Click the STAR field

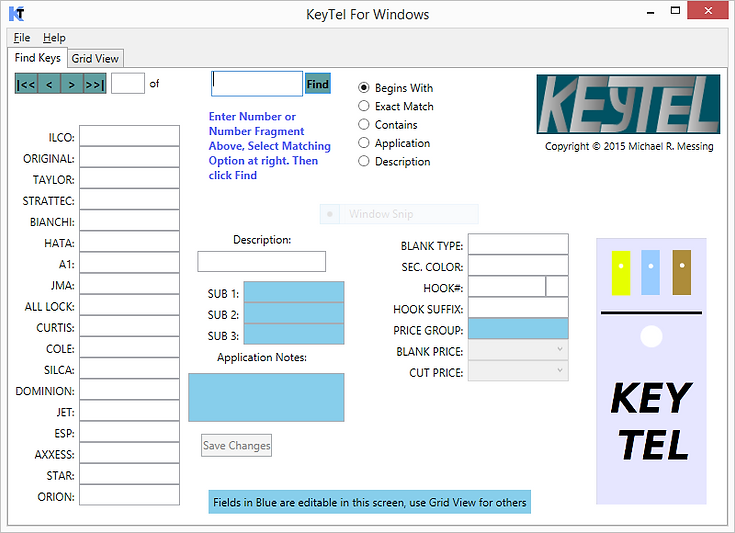pos(129,474)
